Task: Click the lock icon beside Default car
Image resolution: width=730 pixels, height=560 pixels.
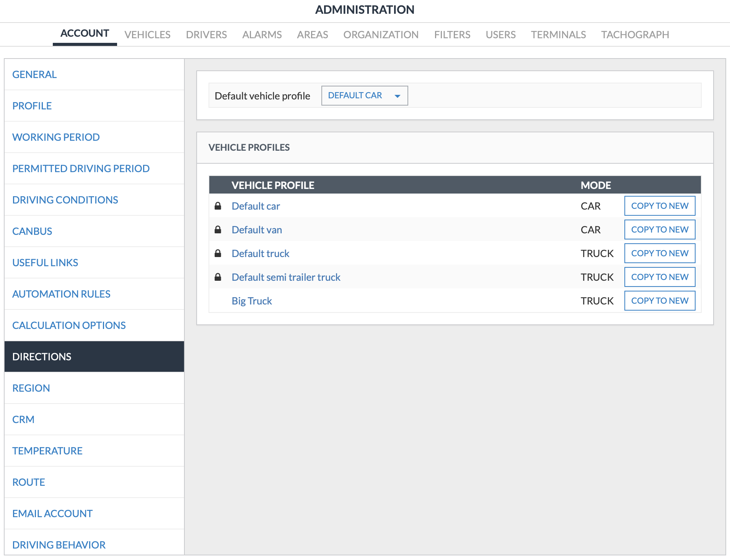Action: point(218,206)
